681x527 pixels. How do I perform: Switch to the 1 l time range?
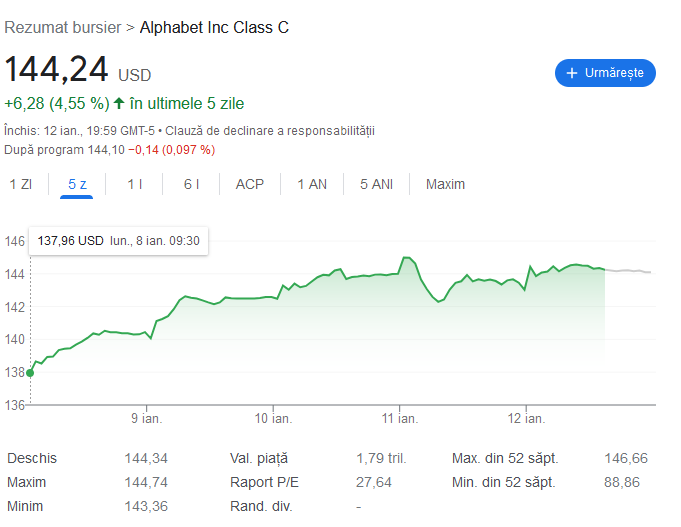pyautogui.click(x=134, y=184)
